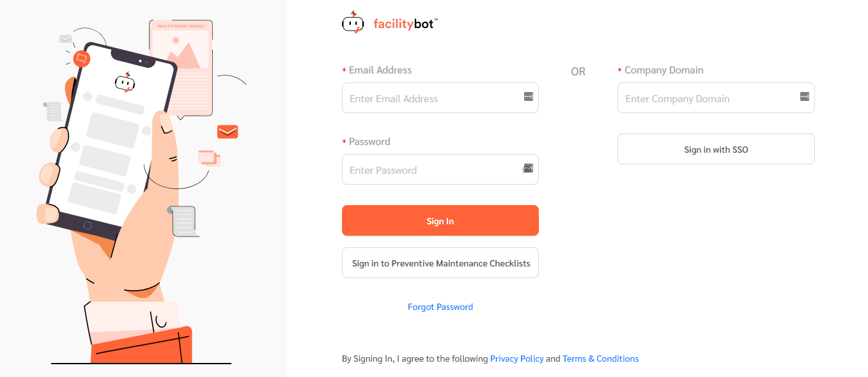Image resolution: width=868 pixels, height=377 pixels.
Task: Click the stacked pink cards icon
Action: (209, 158)
